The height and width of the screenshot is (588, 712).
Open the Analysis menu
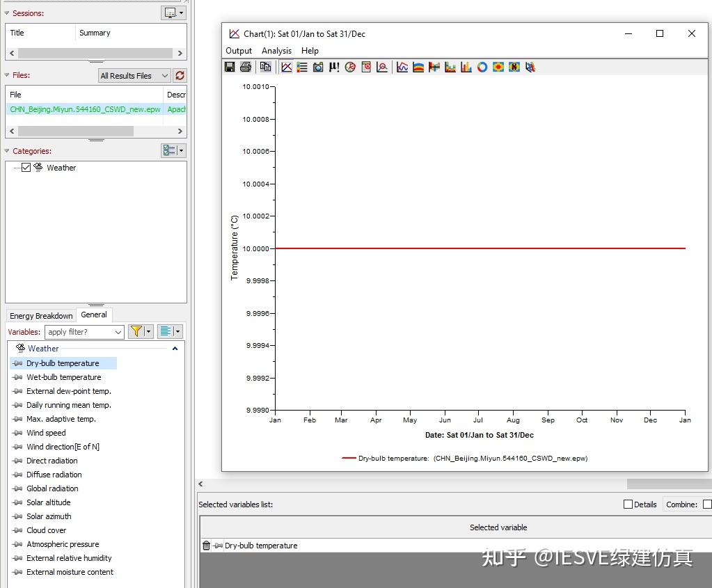(x=276, y=51)
